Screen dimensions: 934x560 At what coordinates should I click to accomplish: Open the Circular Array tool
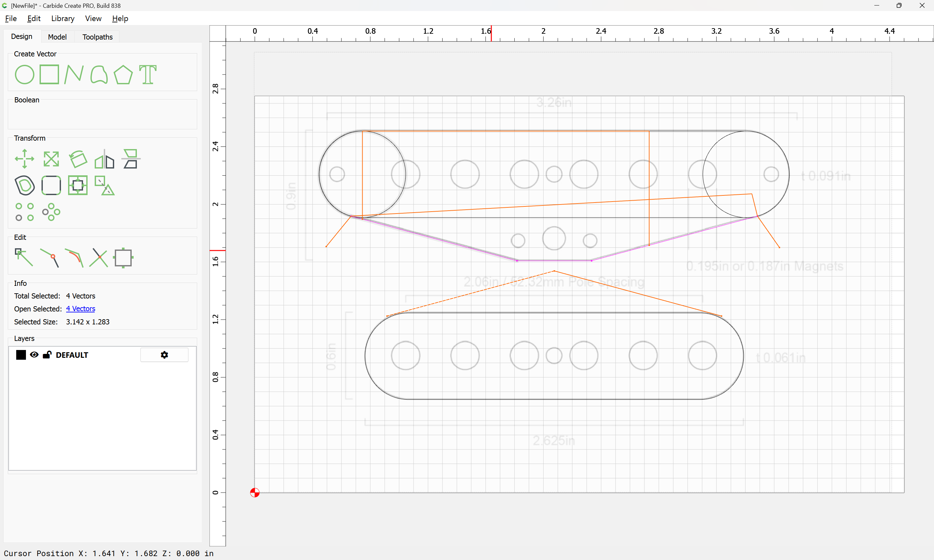click(51, 212)
